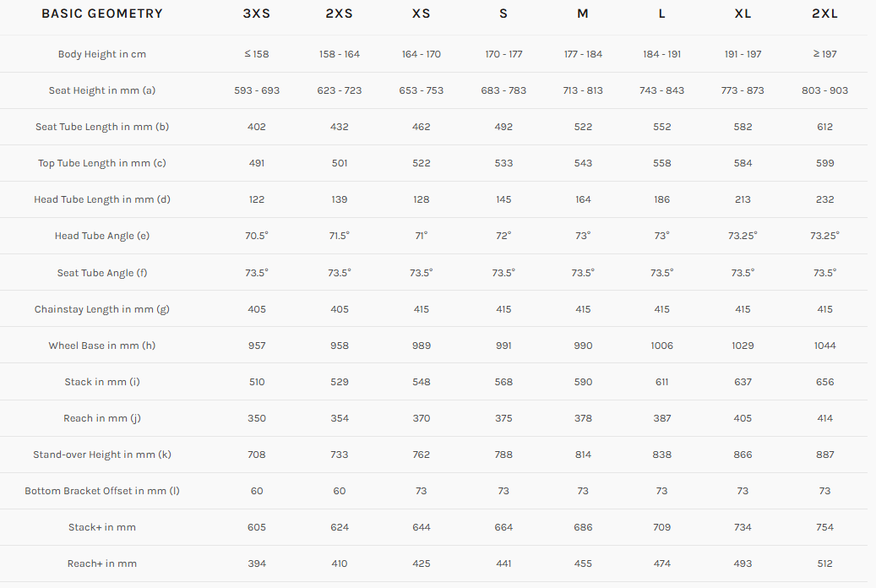Select the XL size column header
This screenshot has height=588, width=876.
point(743,14)
